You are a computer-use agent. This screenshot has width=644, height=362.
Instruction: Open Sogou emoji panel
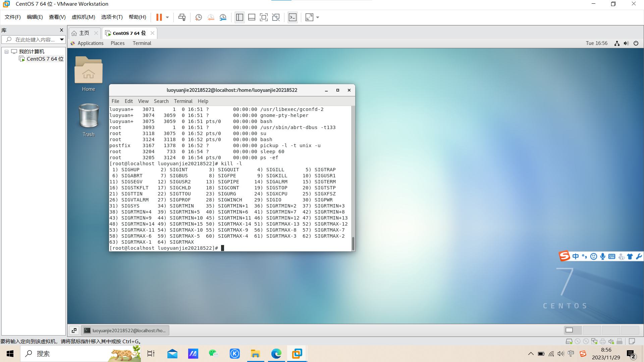pos(594,256)
